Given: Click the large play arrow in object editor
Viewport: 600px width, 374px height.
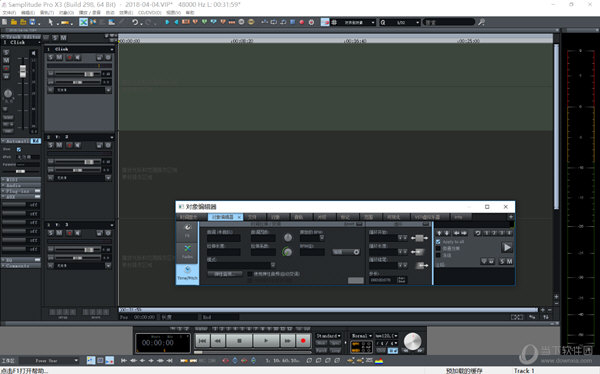Looking at the screenshot, I should tap(507, 247).
